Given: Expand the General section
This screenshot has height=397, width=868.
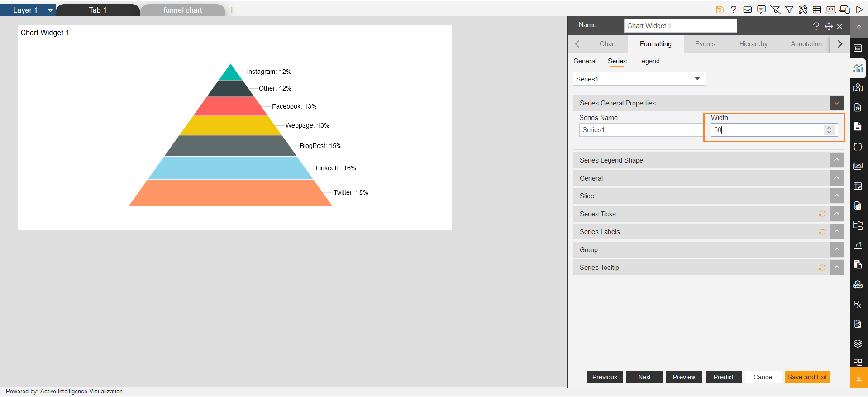Looking at the screenshot, I should (x=836, y=178).
